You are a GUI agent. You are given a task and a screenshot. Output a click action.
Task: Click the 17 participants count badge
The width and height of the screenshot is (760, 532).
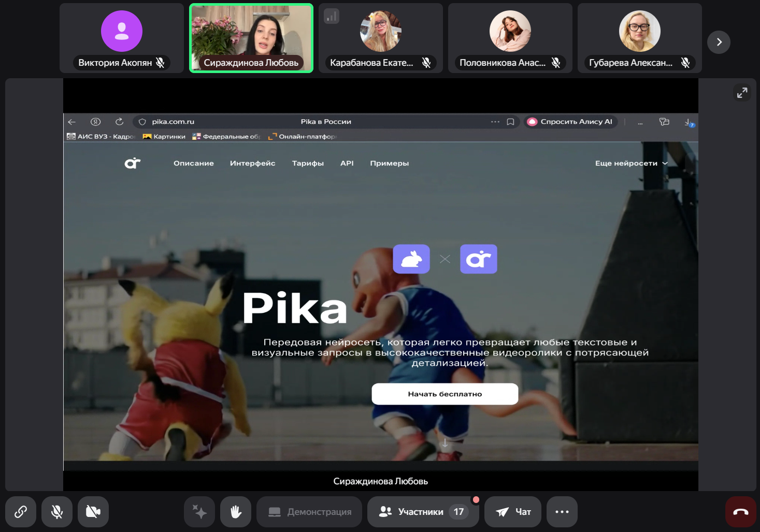click(x=458, y=512)
